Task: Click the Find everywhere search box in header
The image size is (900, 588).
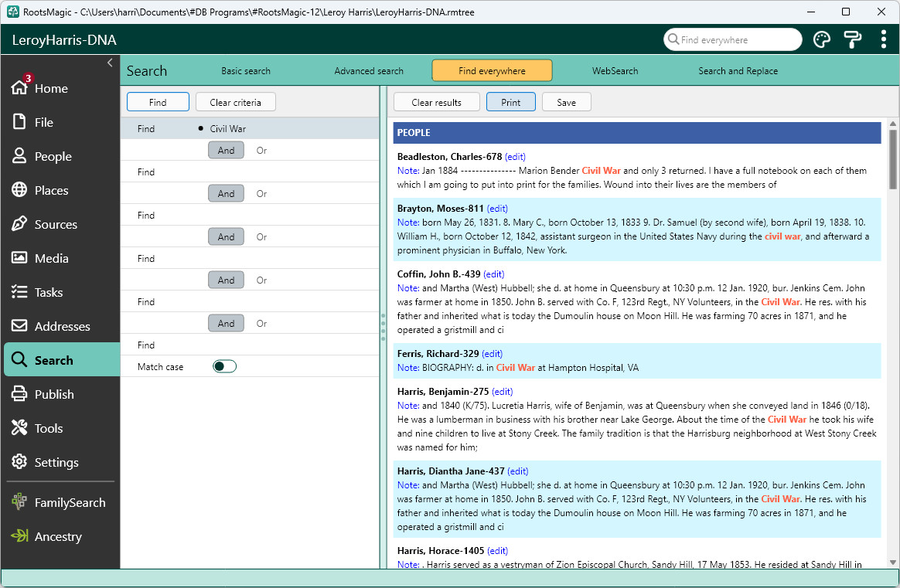Action: click(x=733, y=39)
